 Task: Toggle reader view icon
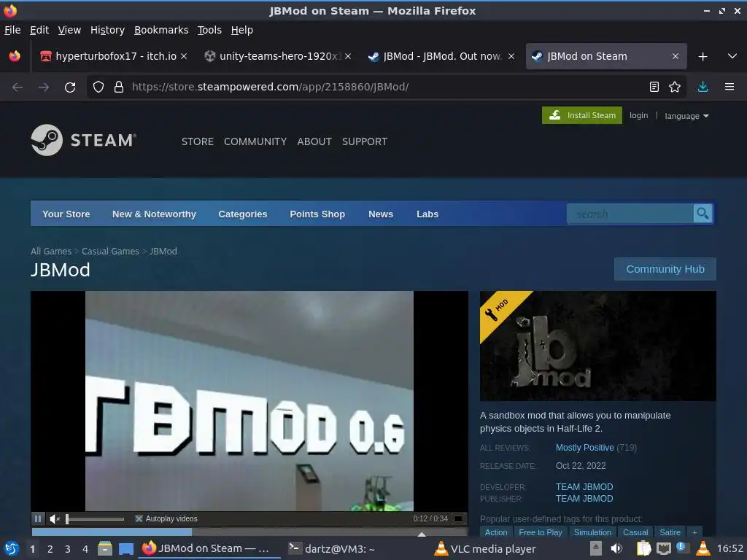tap(654, 87)
